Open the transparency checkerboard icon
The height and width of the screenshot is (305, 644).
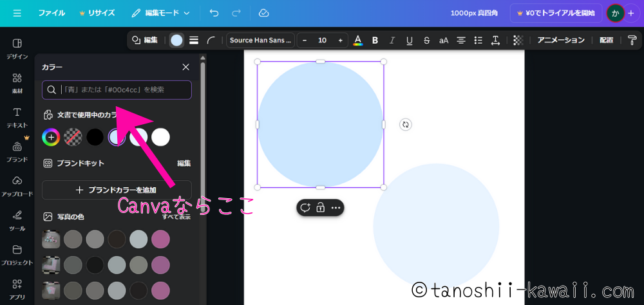[x=518, y=40]
